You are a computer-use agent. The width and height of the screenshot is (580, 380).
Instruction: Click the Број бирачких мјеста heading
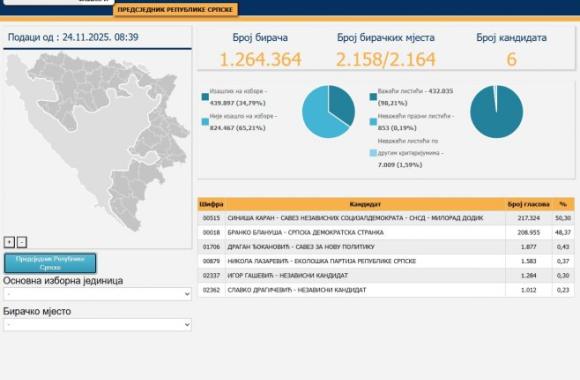[386, 37]
